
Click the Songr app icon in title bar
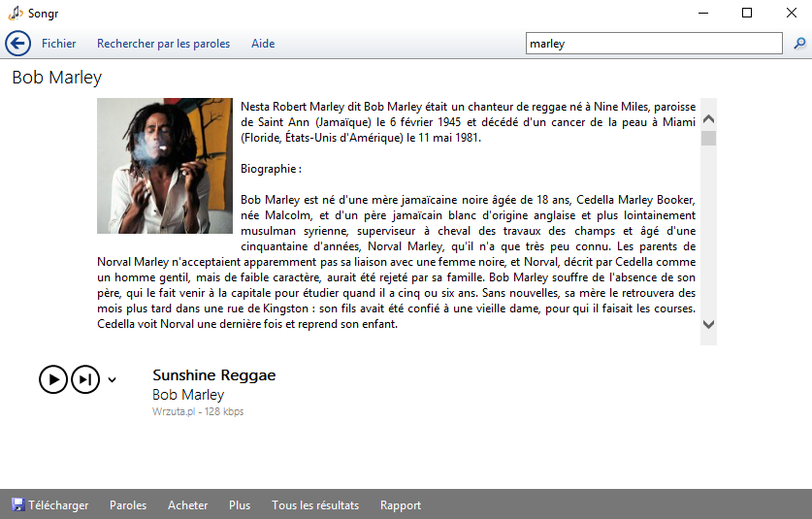16,13
